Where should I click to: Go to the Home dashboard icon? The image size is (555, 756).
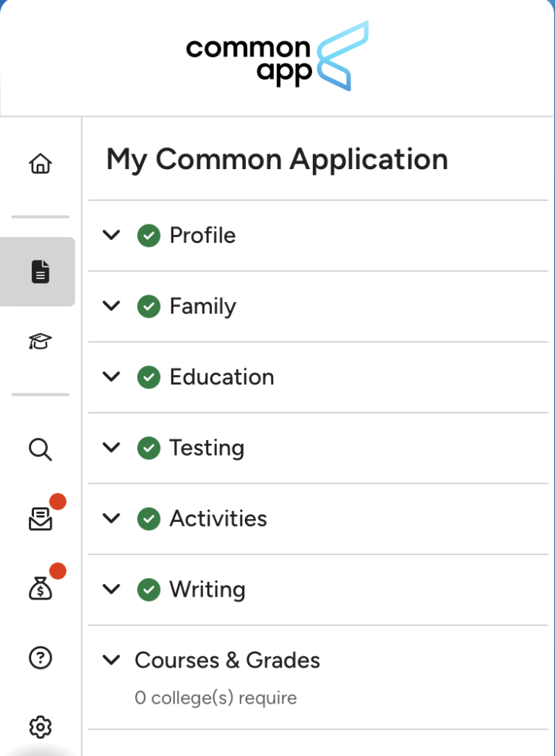tap(40, 163)
